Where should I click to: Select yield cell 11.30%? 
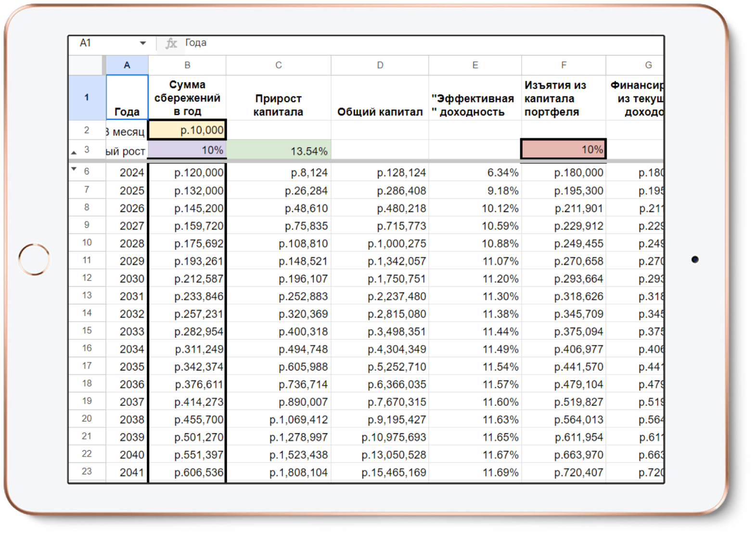click(475, 296)
